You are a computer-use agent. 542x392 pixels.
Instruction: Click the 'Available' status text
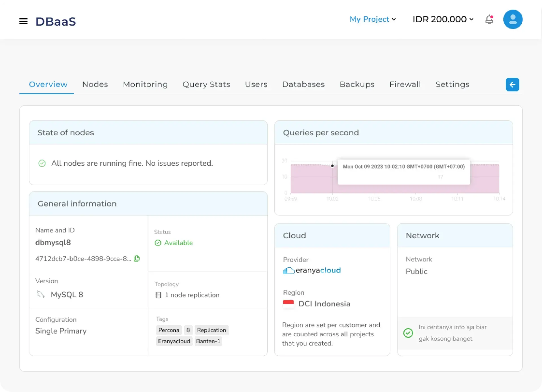click(178, 243)
